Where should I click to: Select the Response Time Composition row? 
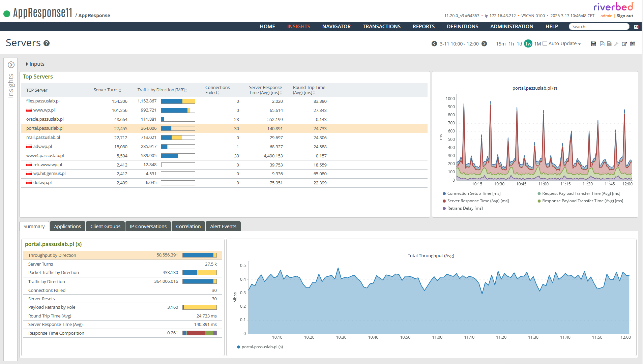(122, 333)
